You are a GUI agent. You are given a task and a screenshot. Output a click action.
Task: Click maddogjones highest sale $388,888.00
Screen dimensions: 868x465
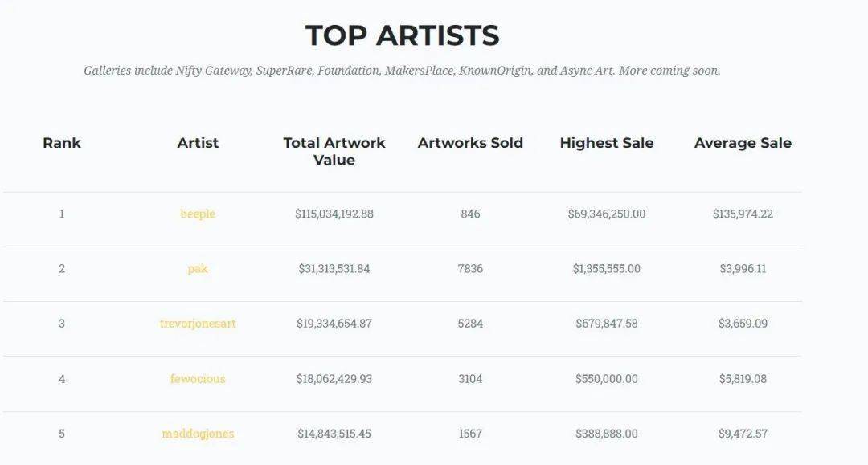point(607,434)
